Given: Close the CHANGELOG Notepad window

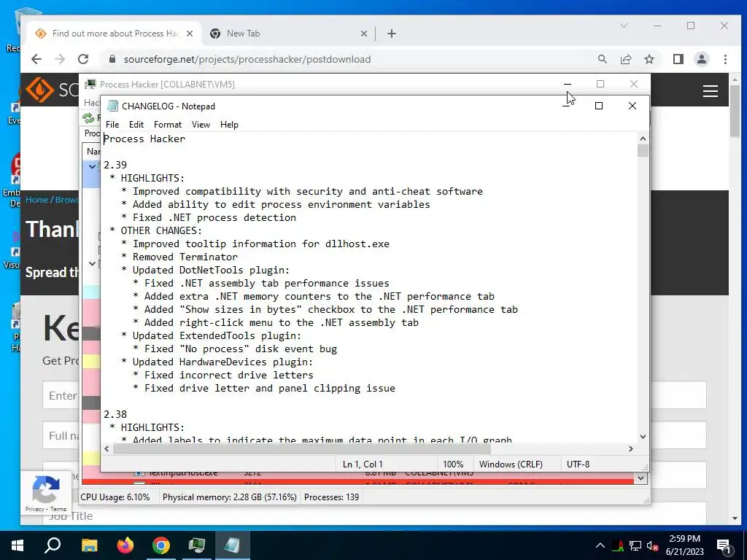Looking at the screenshot, I should pos(632,106).
